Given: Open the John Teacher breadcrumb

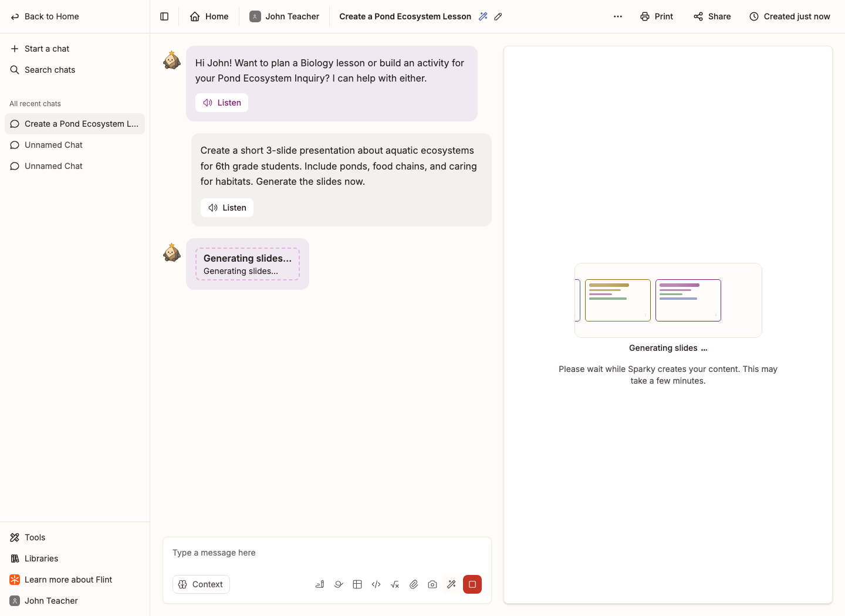Looking at the screenshot, I should [x=285, y=16].
